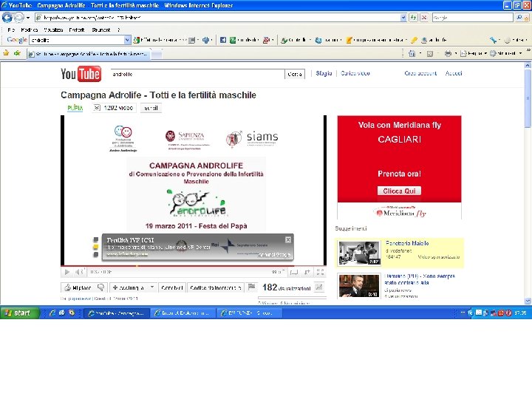The width and height of the screenshot is (532, 399).
Task: Click the yellow highlighter icon in Google Toolbar
Action: coord(414,40)
